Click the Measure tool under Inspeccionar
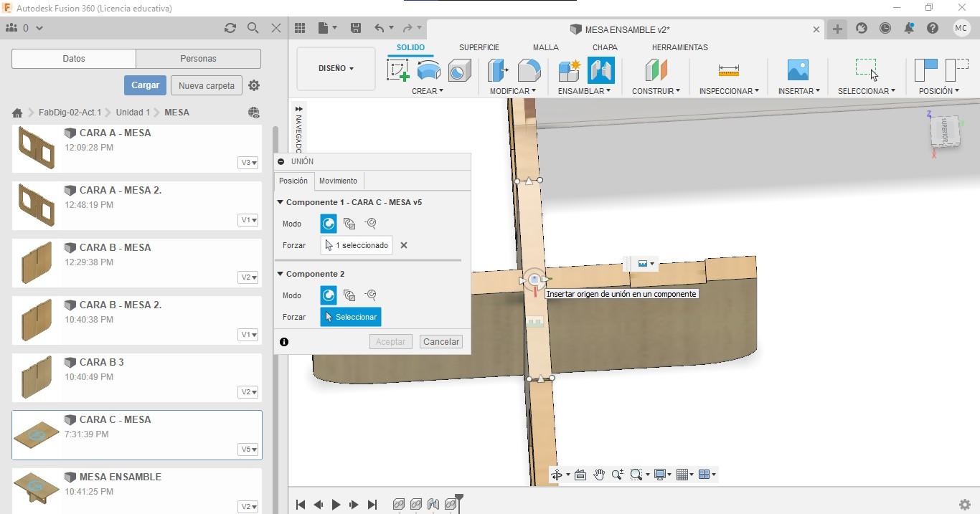Viewport: 980px width, 514px height. coord(728,70)
